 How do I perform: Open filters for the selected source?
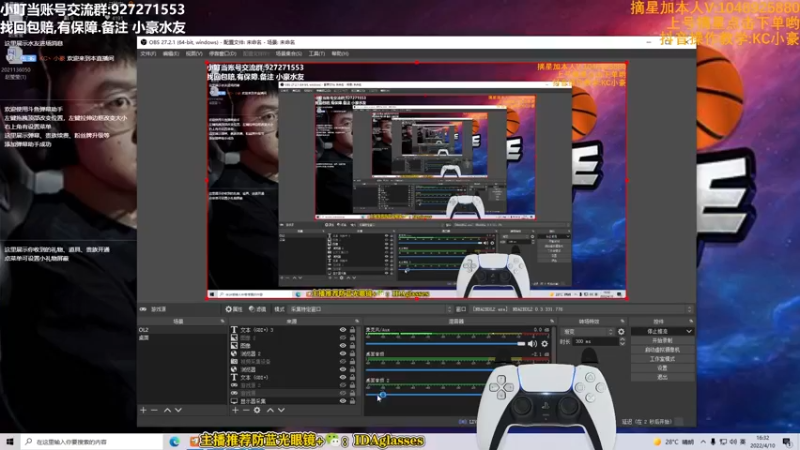tap(258, 309)
